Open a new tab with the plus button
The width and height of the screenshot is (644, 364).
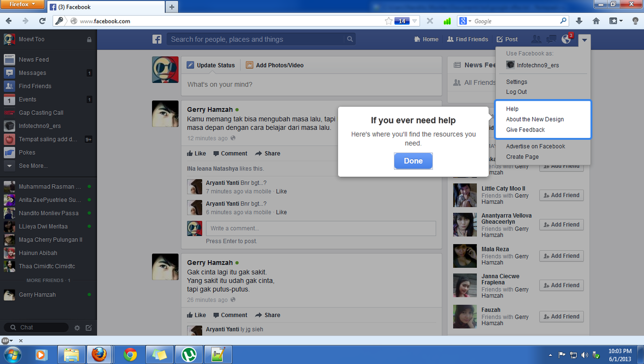[172, 7]
